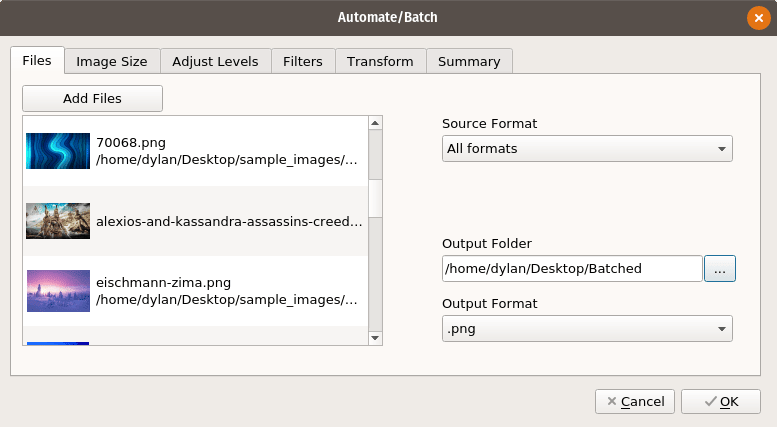Switch to the Image Size tab
This screenshot has width=777, height=427.
[x=112, y=61]
